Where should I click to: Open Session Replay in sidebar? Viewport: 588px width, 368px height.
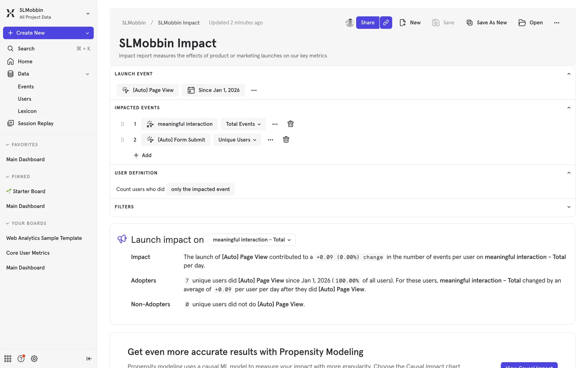point(36,123)
